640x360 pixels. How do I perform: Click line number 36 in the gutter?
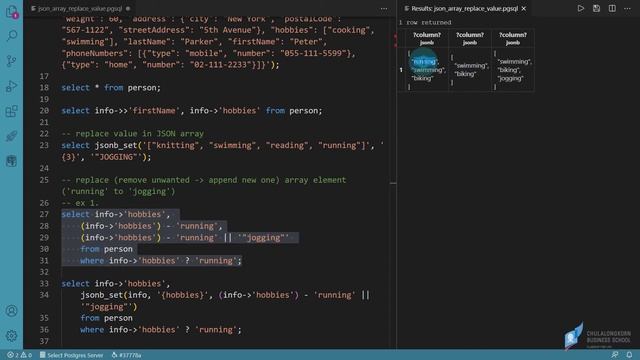44,329
